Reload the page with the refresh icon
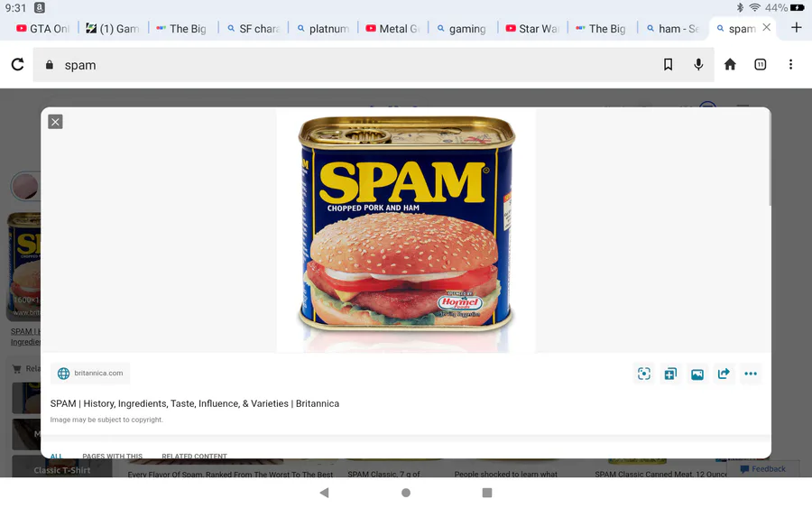The image size is (812, 508). point(18,64)
